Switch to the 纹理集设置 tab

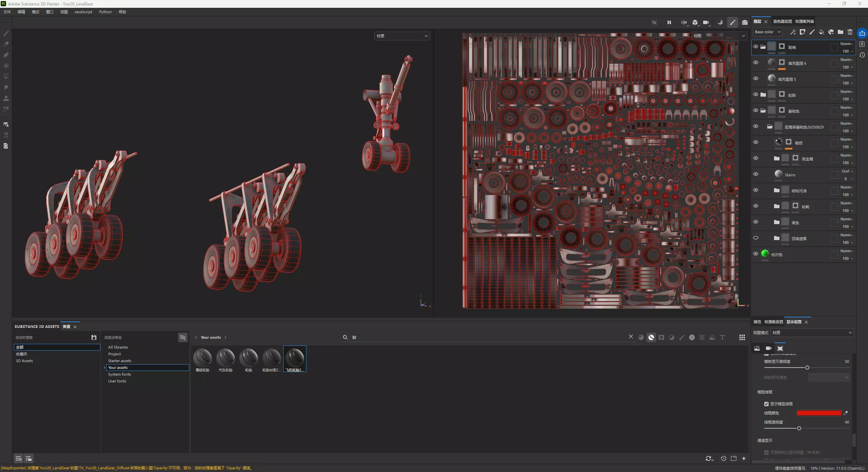[773, 322]
